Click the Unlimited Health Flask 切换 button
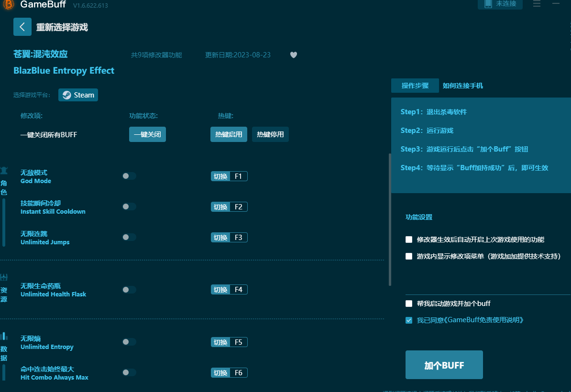The image size is (571, 392). click(220, 290)
